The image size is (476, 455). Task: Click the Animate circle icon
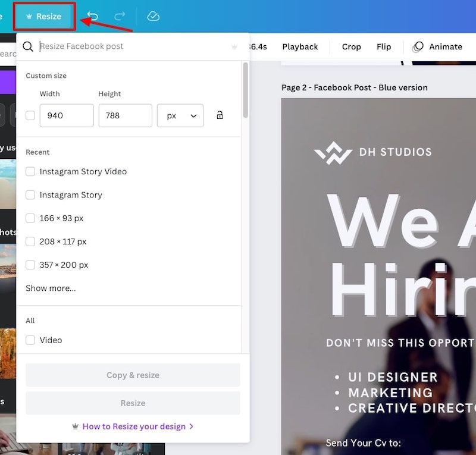pyautogui.click(x=418, y=47)
